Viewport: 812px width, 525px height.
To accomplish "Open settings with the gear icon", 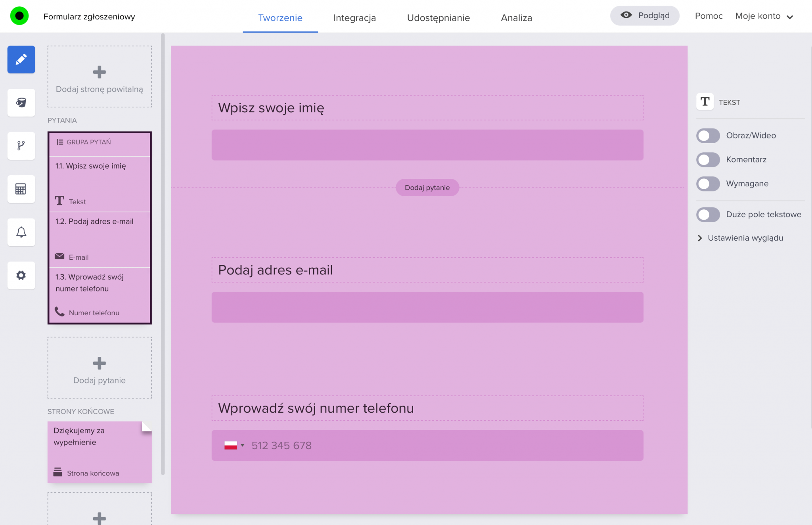I will pyautogui.click(x=21, y=276).
